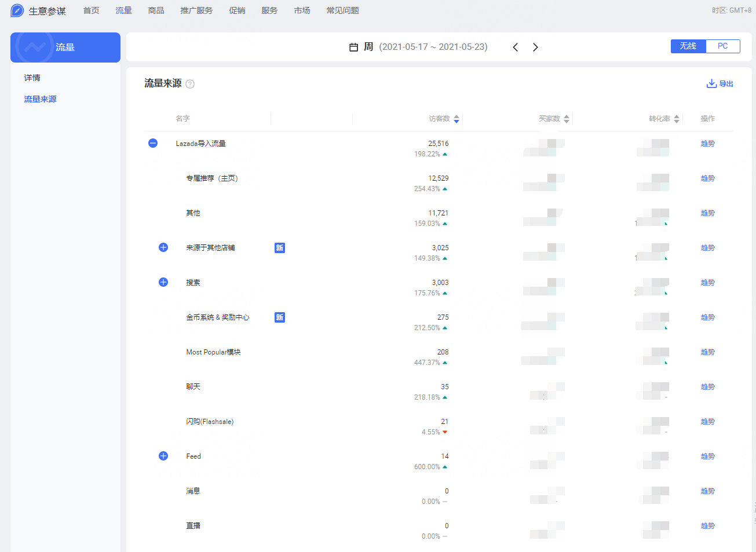Switch to PC traffic view

pos(722,46)
